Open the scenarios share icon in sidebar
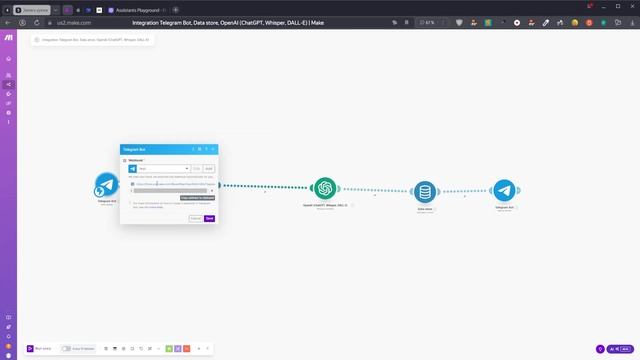This screenshot has height=360, width=640. pos(9,84)
